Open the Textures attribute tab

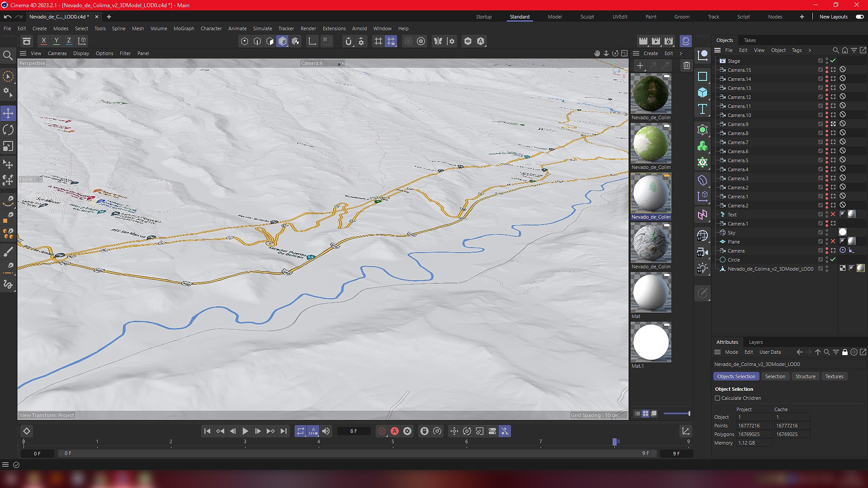(834, 376)
